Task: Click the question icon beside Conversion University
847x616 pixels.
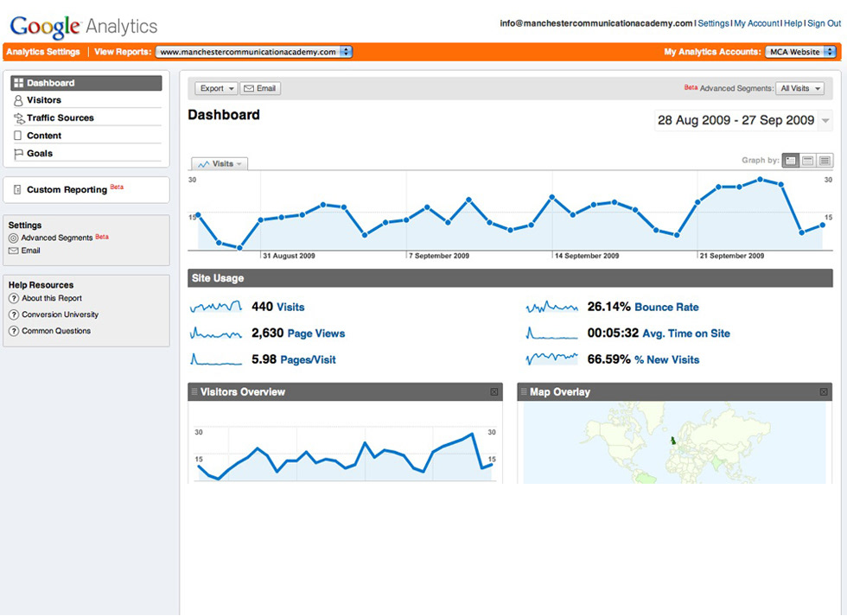Action: point(14,314)
